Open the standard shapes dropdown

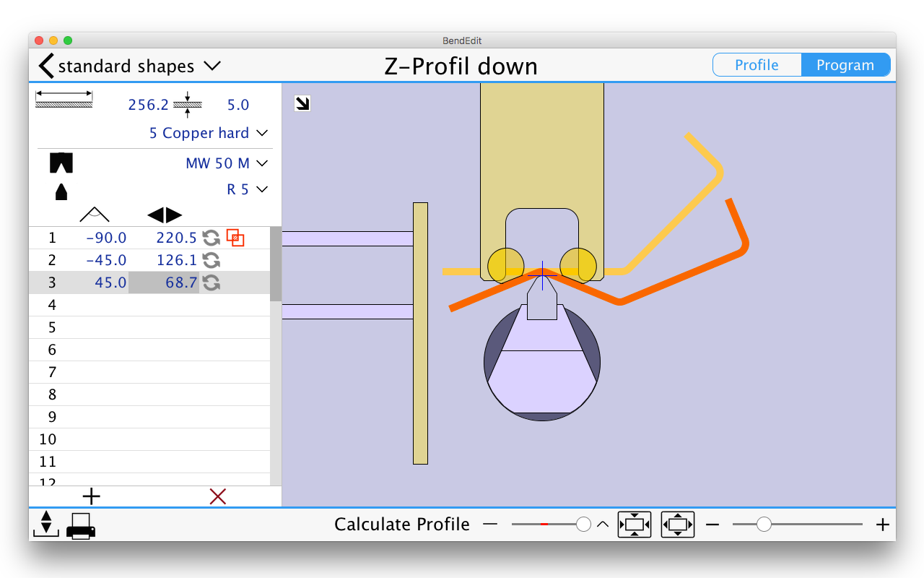click(212, 66)
